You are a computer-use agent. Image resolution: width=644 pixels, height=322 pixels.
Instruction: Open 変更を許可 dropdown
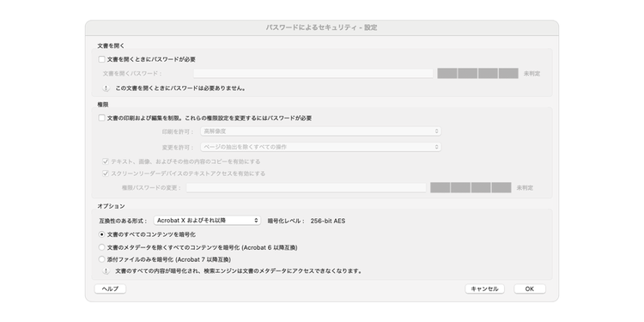click(x=321, y=147)
